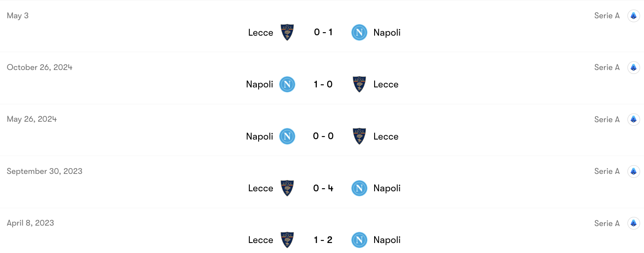The image size is (644, 253).
Task: Click the Napoli team name in the October 26 match
Action: [x=259, y=84]
